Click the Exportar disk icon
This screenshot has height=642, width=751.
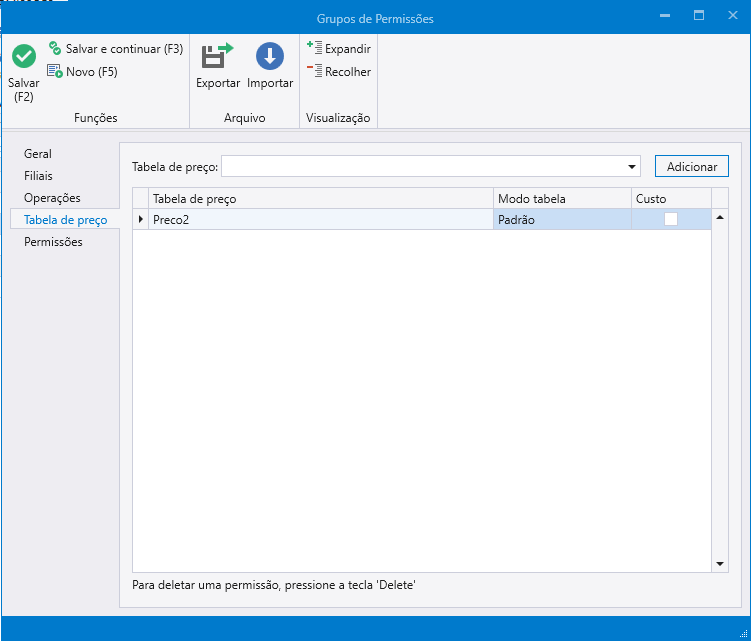217,56
